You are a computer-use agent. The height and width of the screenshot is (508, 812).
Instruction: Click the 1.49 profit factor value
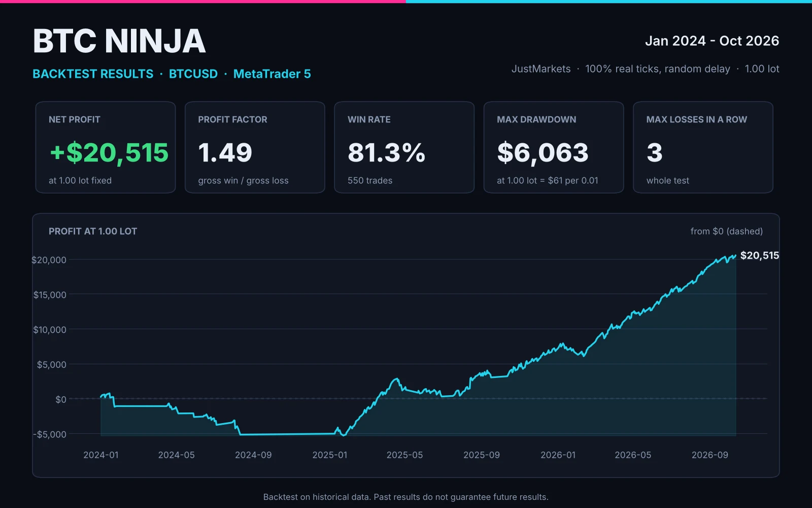point(225,152)
